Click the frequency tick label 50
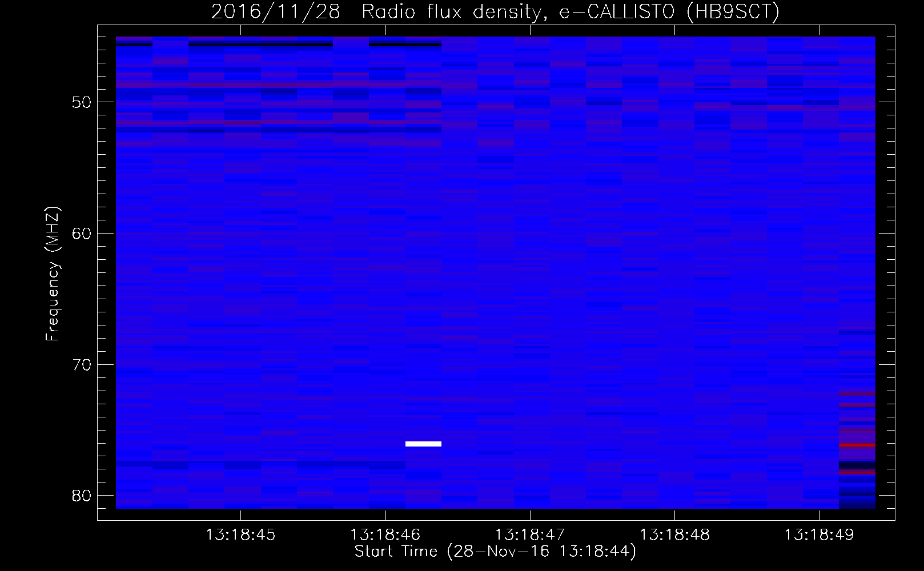 point(82,103)
